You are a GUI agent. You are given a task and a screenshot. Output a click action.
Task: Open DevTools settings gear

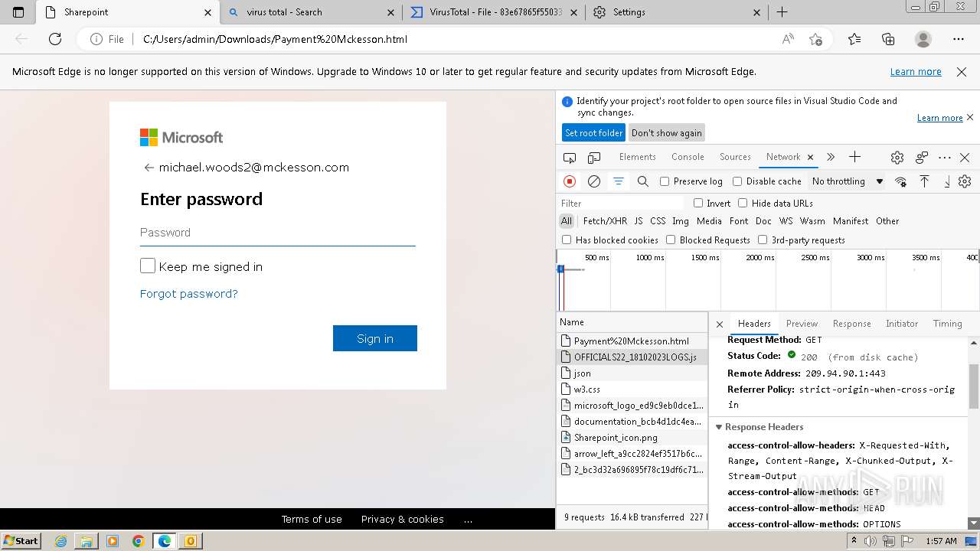coord(897,157)
